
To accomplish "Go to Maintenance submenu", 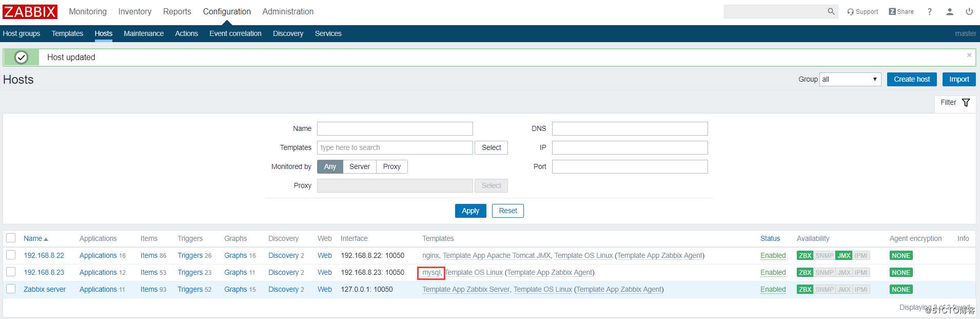I will (144, 33).
